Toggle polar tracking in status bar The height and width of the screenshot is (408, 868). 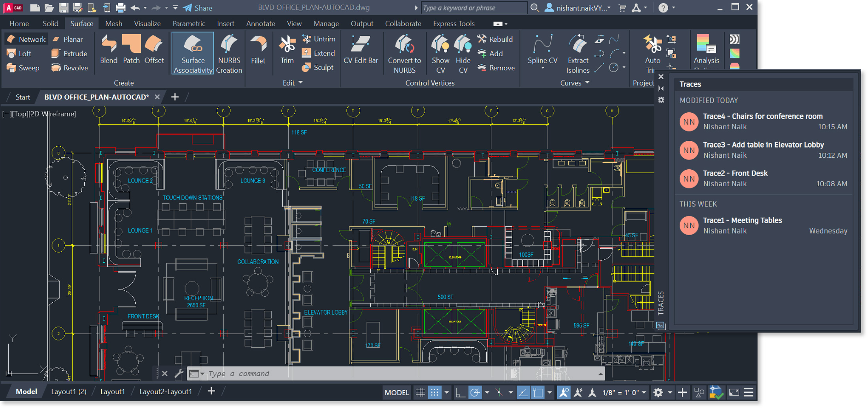click(x=475, y=392)
